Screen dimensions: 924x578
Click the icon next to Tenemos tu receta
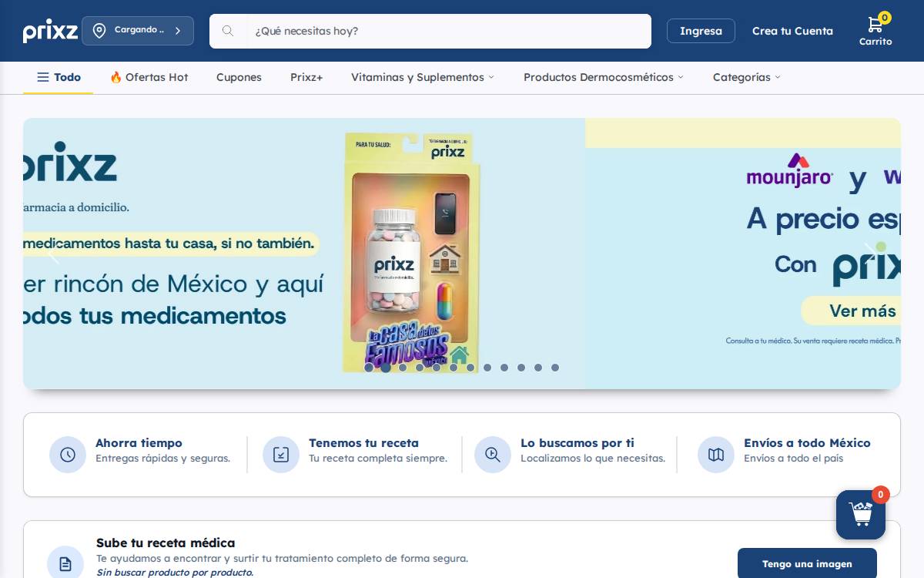(281, 455)
